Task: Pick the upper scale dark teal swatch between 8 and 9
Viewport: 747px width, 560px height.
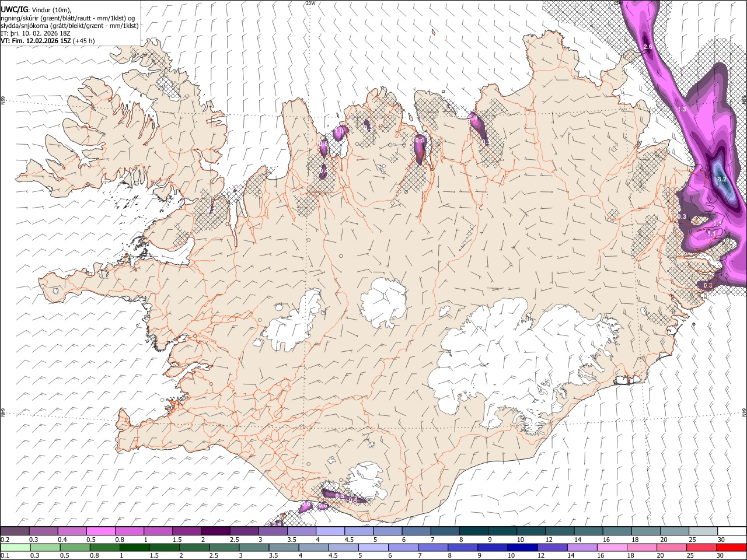Action: 473,531
